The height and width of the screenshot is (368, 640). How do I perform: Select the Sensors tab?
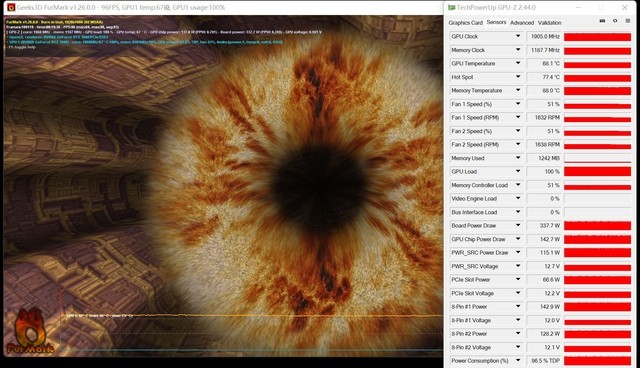tap(496, 22)
